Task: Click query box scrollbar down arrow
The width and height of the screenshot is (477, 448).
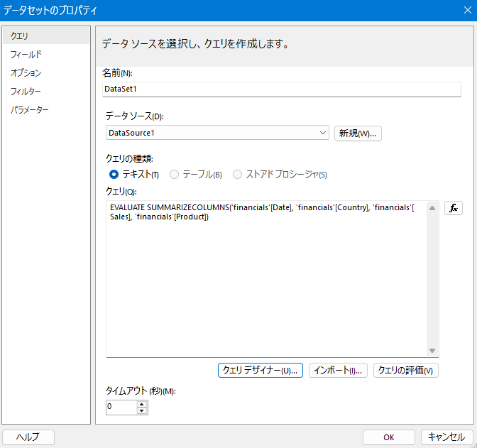Action: tap(432, 351)
